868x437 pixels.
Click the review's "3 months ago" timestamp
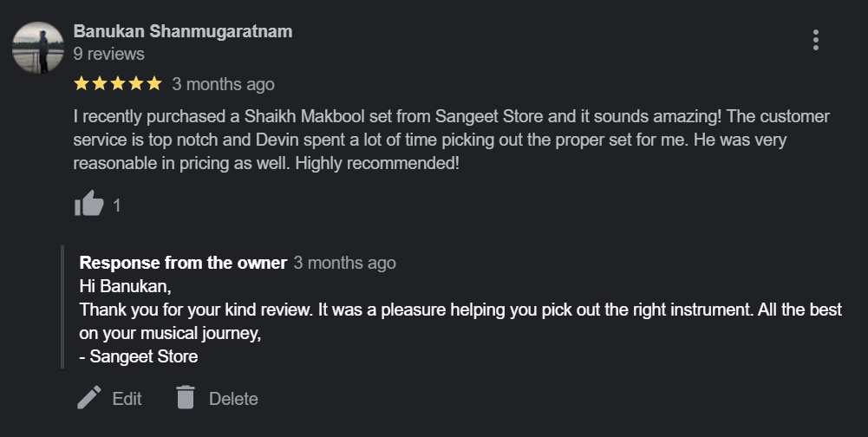(223, 84)
